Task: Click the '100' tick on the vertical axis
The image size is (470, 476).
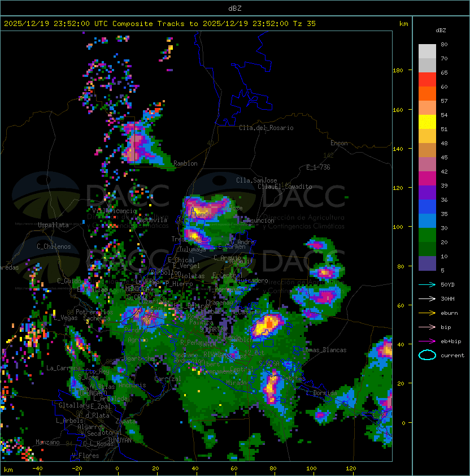Action: [398, 227]
